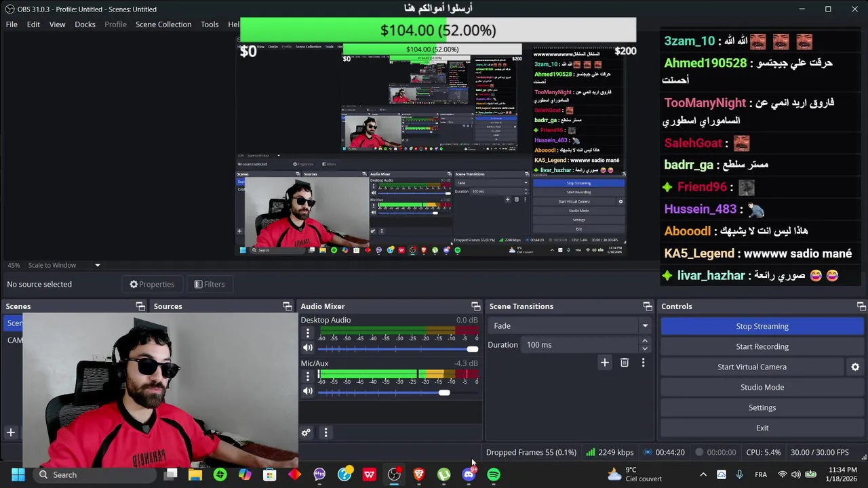Open Copilot from taskbar

(245, 474)
